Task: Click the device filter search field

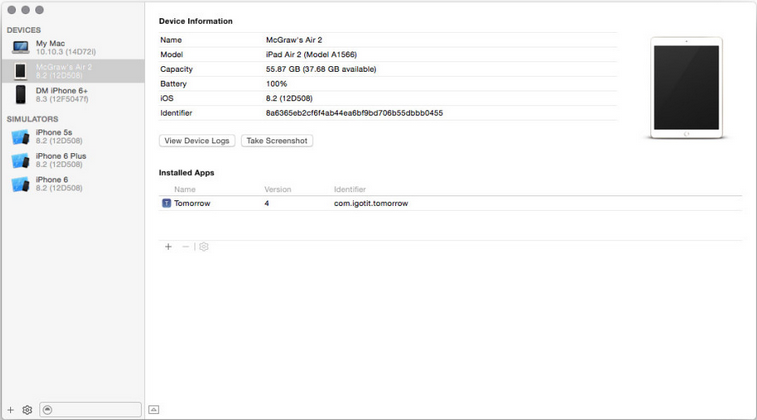Action: point(90,410)
